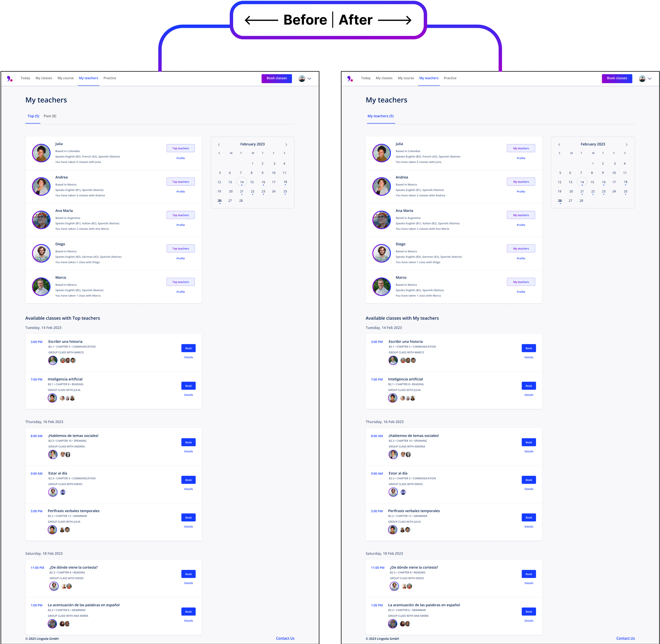Click Marco's profile picture icon

(40, 286)
